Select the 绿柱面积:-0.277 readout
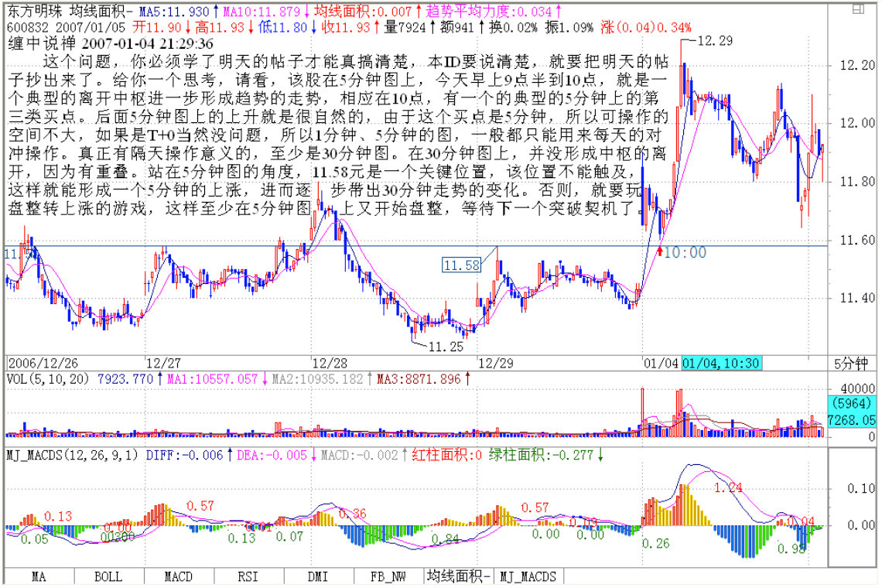882x588 pixels. (541, 455)
